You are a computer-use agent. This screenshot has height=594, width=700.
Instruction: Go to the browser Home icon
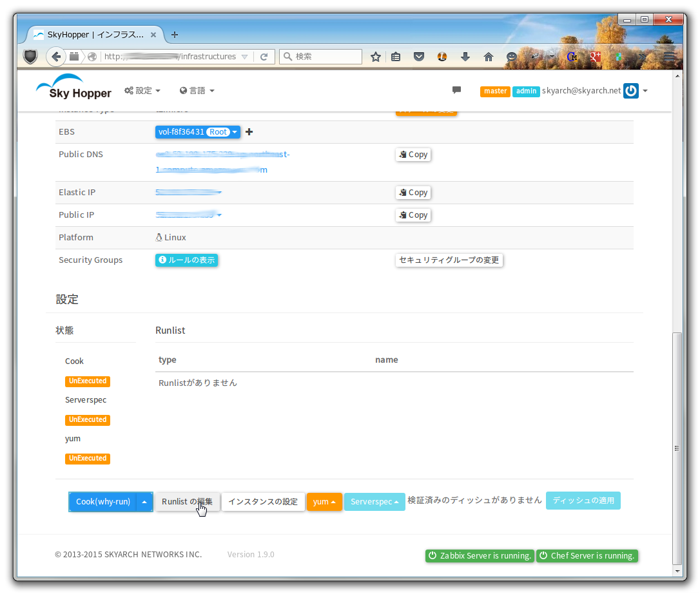[x=489, y=57]
